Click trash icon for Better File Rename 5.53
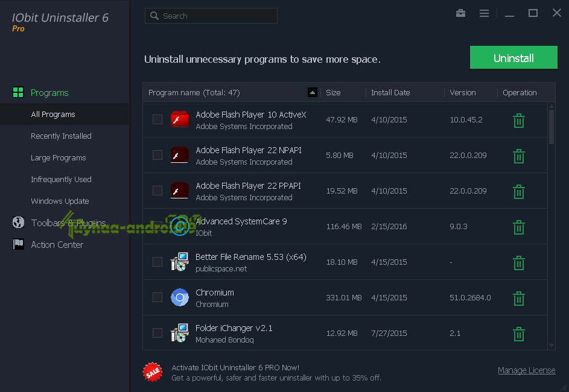Viewport: 569px width, 392px height. [518, 262]
